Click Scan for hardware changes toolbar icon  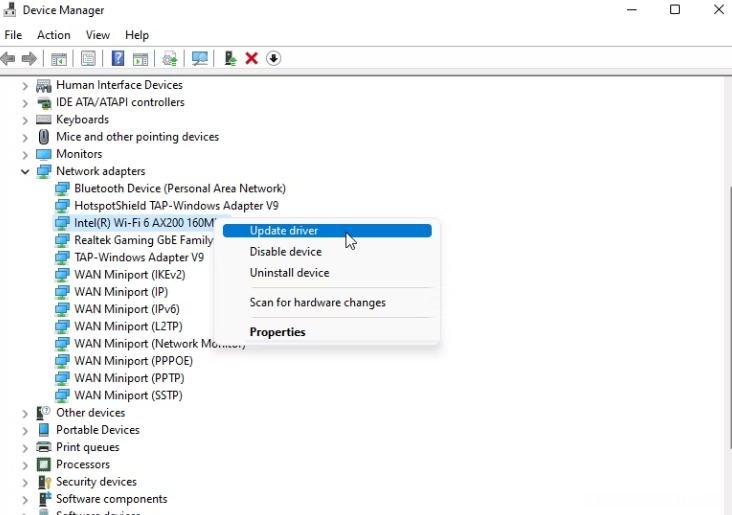[169, 59]
